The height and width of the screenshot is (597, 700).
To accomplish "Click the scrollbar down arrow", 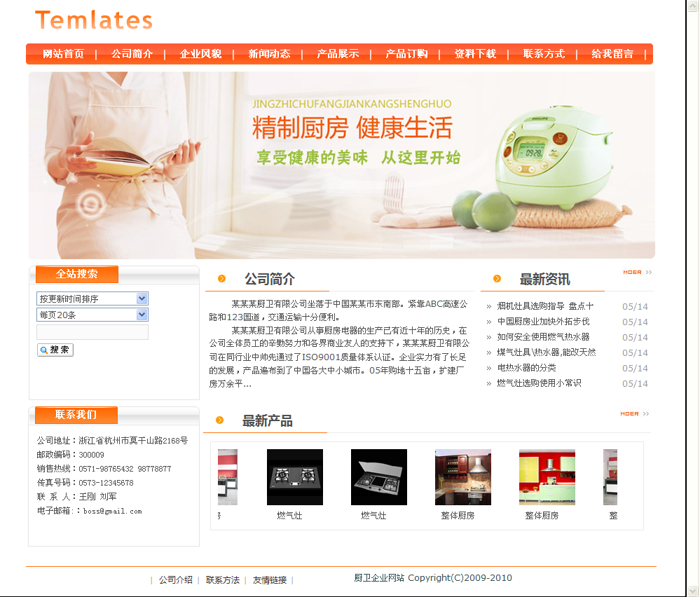I will 693,591.
